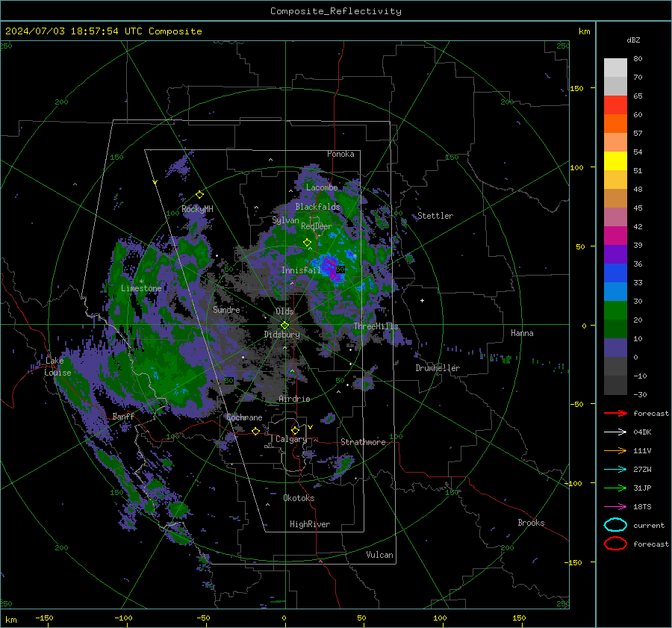
Task: Click the orange 111V arrow icon
Action: (x=615, y=450)
